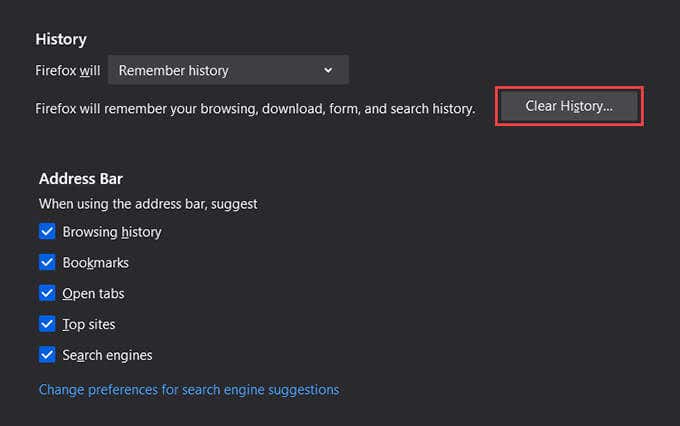680x426 pixels.
Task: Click the Address Bar section heading
Action: (80, 179)
